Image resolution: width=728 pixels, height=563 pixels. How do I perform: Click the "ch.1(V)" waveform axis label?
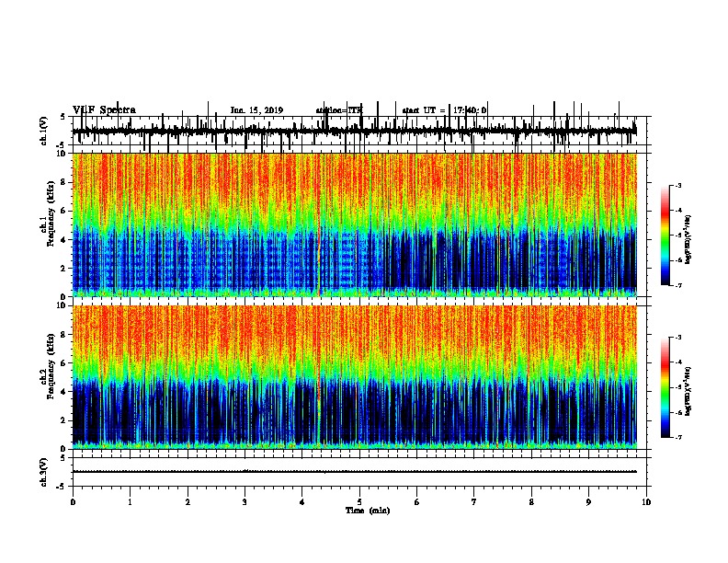pos(43,131)
